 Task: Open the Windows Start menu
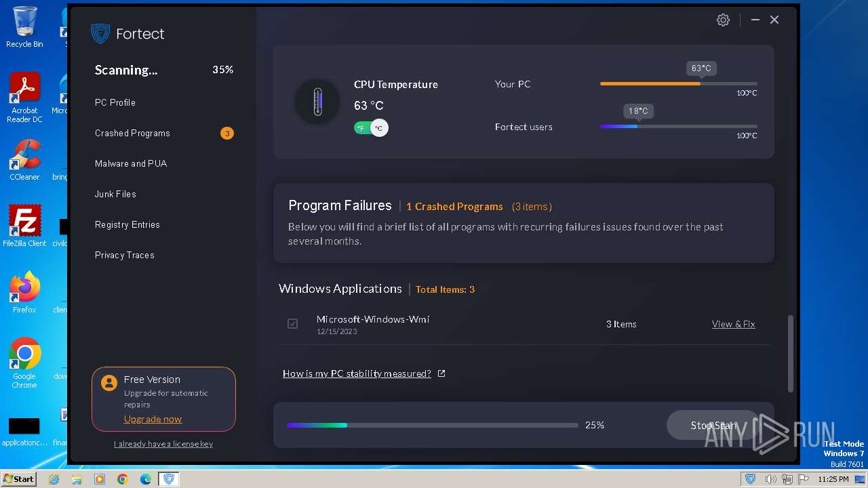click(19, 479)
